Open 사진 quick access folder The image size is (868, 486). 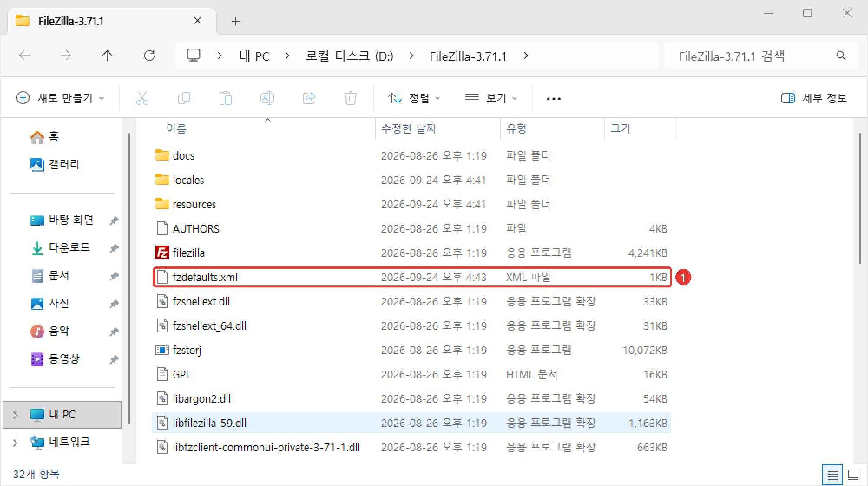[x=49, y=303]
